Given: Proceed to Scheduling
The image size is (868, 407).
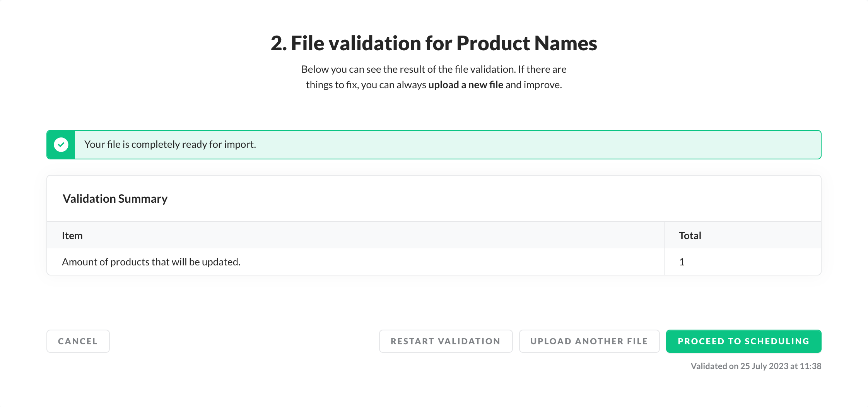Looking at the screenshot, I should [743, 341].
